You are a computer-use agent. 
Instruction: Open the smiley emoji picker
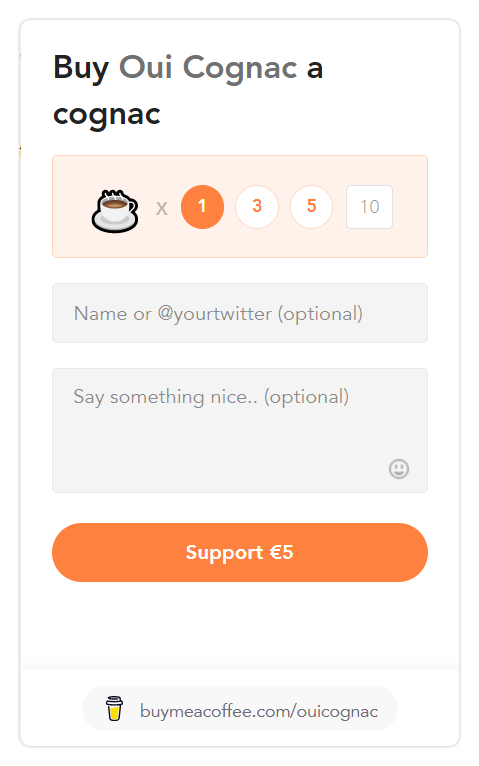click(x=398, y=468)
